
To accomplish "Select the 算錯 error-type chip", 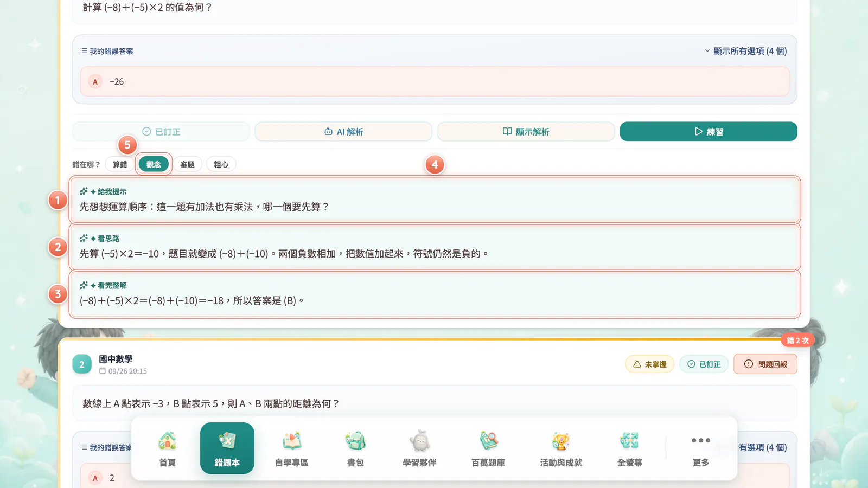I will pyautogui.click(x=120, y=164).
